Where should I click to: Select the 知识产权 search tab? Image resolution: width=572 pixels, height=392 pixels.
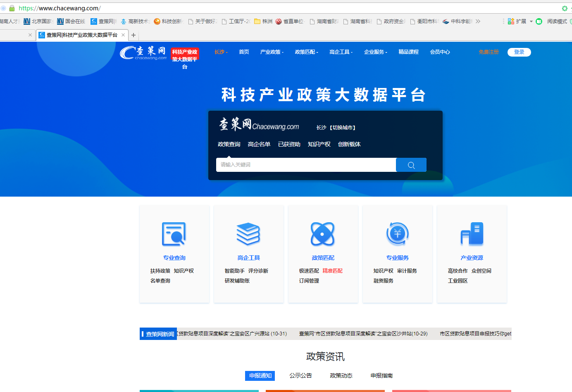(x=319, y=144)
